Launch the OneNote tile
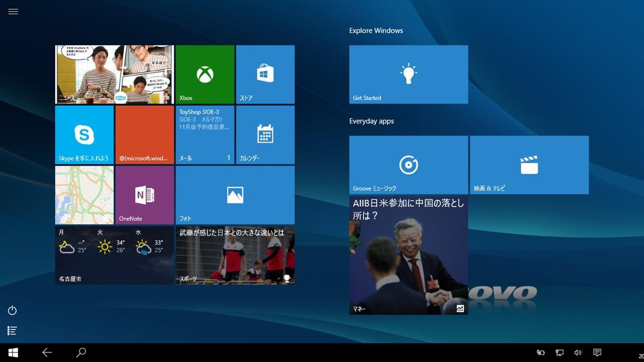The height and width of the screenshot is (362, 644). 144,195
